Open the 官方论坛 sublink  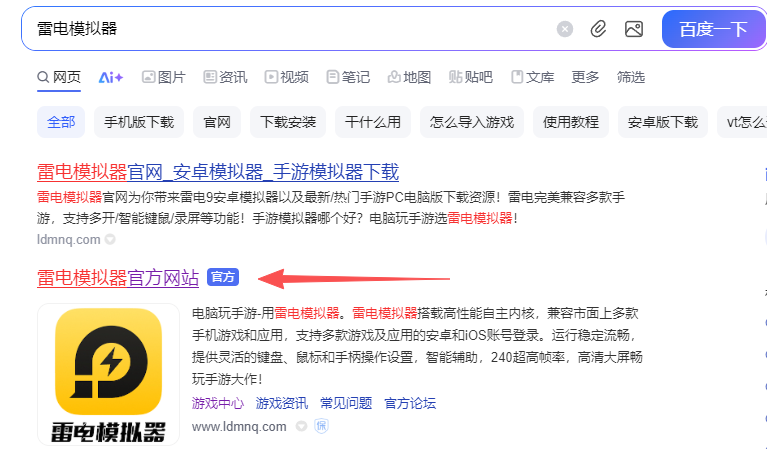pos(410,404)
